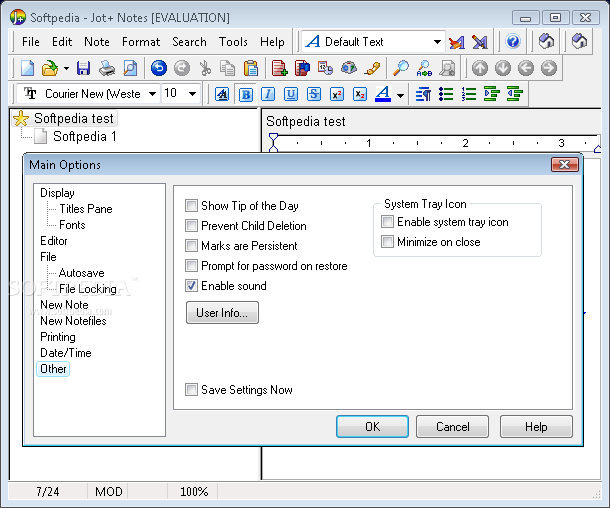Select Softpedia 1 note in tree

84,137
